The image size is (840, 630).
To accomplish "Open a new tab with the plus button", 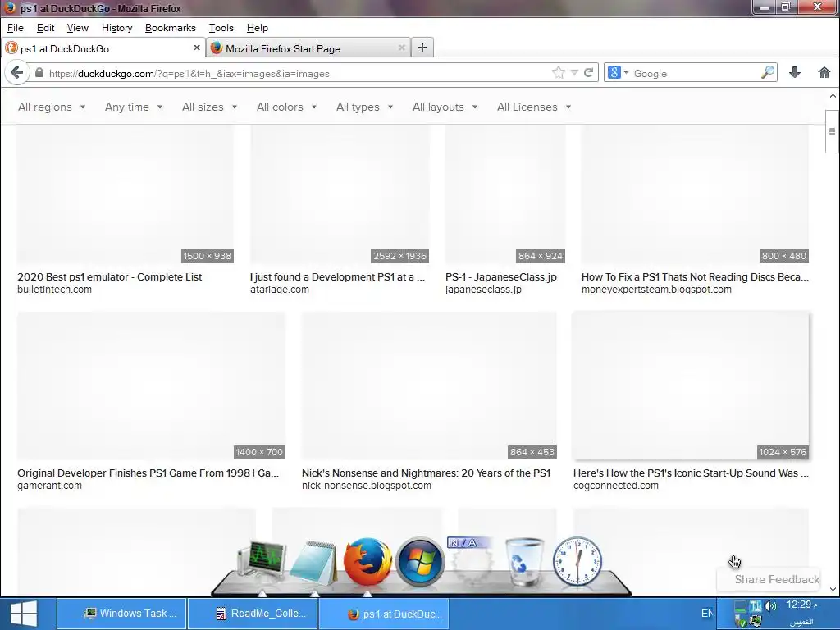I will (x=422, y=48).
